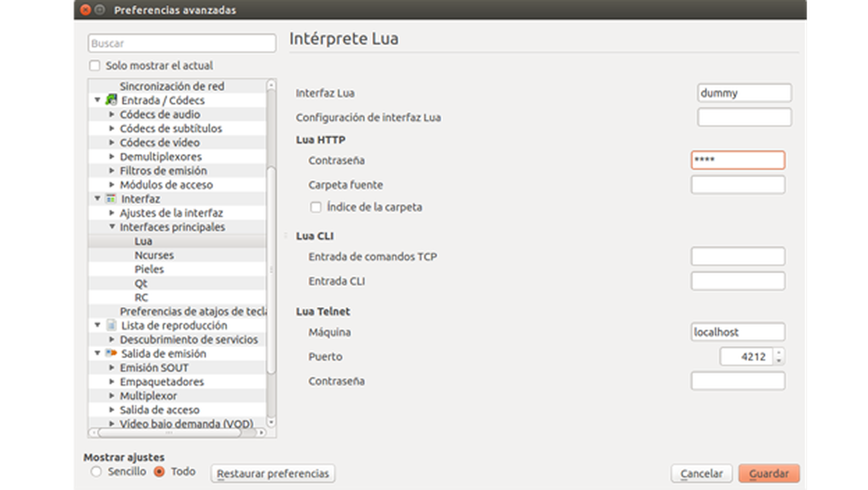Expand Códecs de subtítulos node
Screen dimensions: 868x490
[x=111, y=128]
